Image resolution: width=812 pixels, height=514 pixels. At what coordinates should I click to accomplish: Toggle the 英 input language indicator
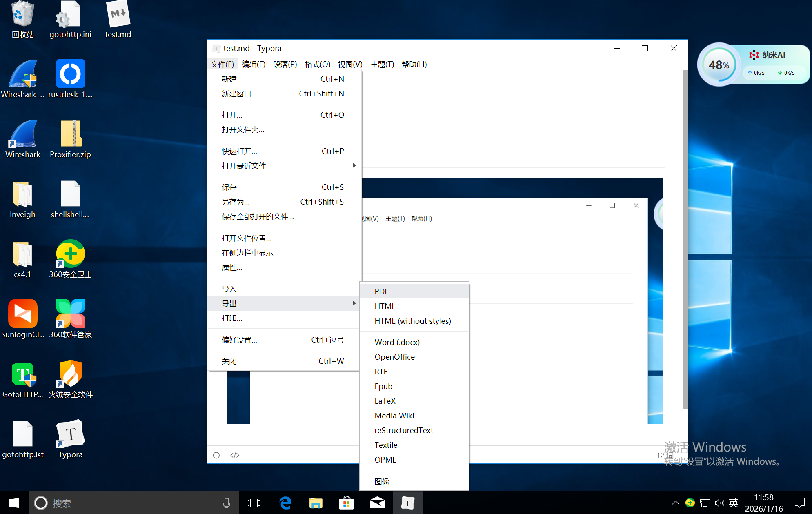[x=733, y=503]
